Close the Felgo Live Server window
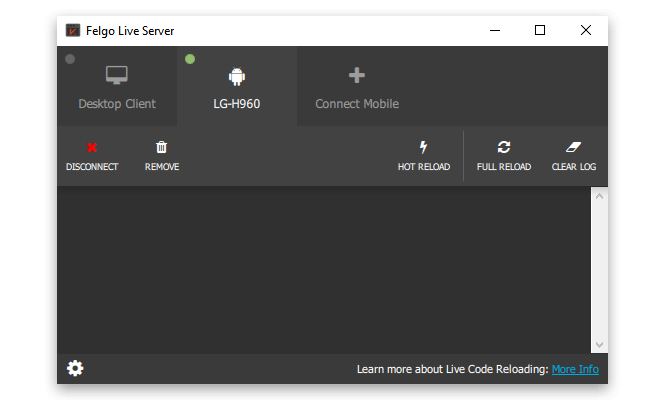The width and height of the screenshot is (665, 400). point(586,30)
